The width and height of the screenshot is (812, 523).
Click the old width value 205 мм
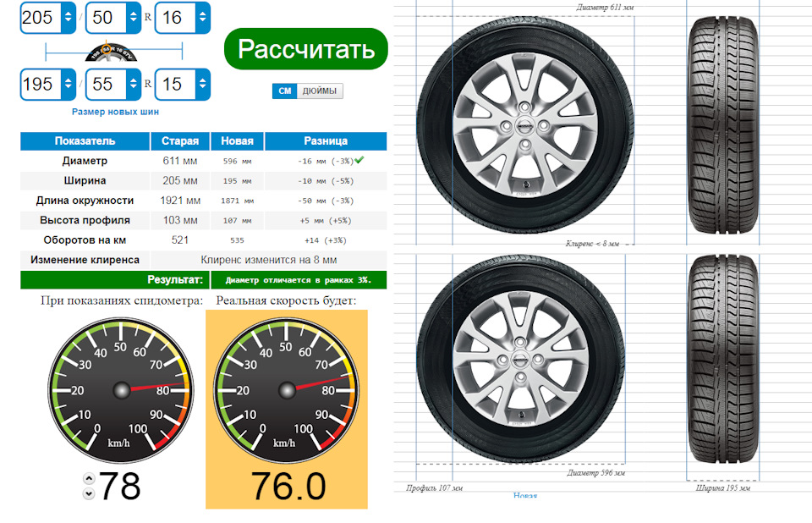pyautogui.click(x=180, y=180)
